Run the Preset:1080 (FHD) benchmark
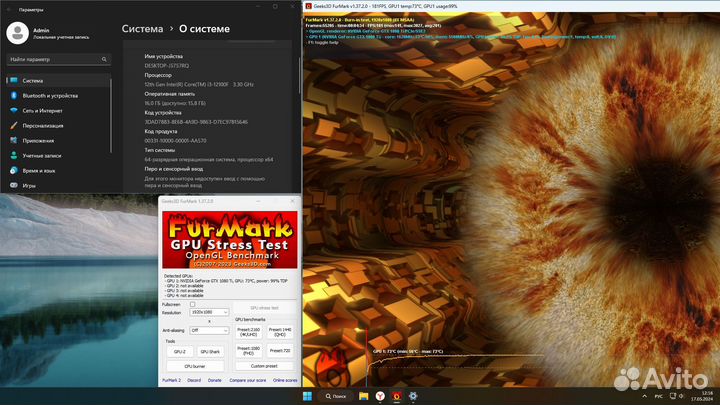The image size is (720, 405). 247,350
